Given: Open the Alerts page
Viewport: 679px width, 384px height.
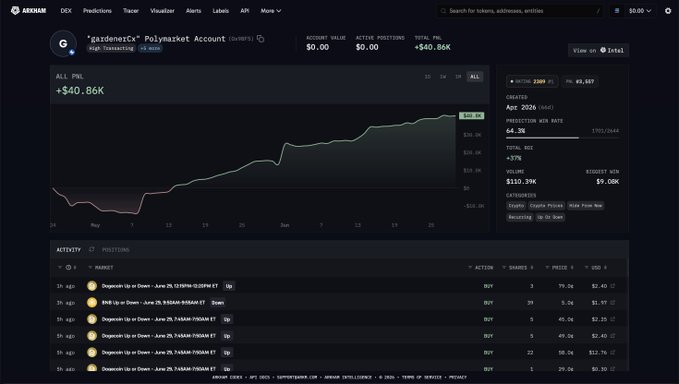Looking at the screenshot, I should (194, 11).
